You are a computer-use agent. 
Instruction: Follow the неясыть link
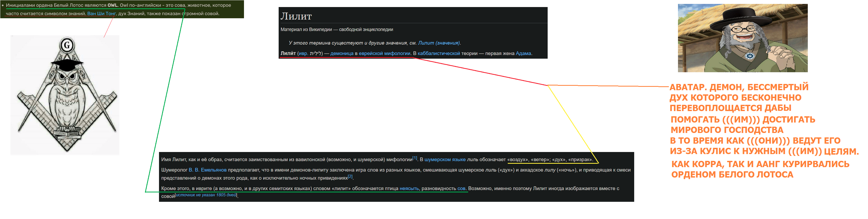click(x=409, y=188)
